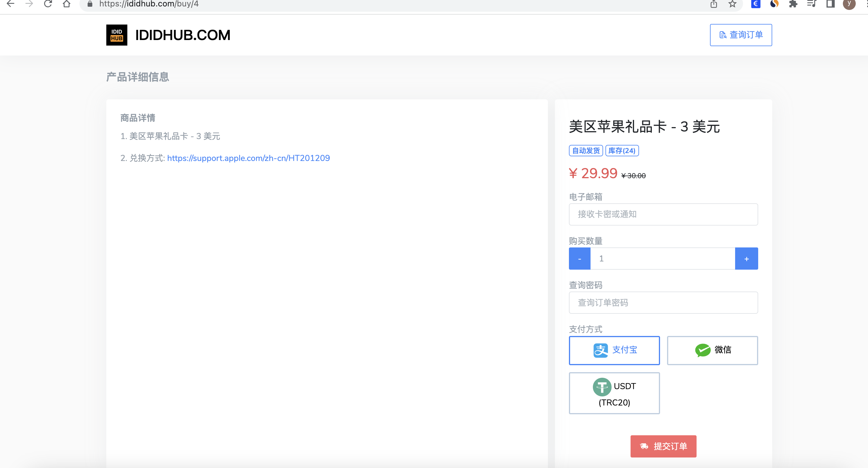This screenshot has width=868, height=468.
Task: Click the 商品详情 section heading
Action: (138, 118)
